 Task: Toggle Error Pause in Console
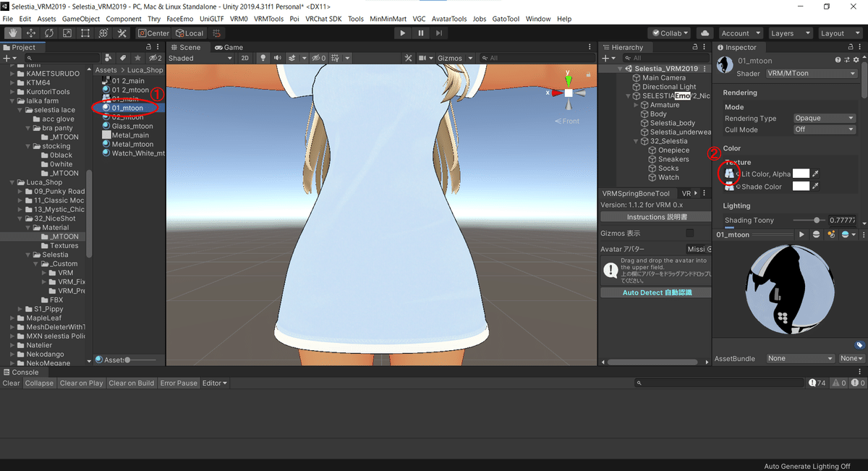coord(177,383)
